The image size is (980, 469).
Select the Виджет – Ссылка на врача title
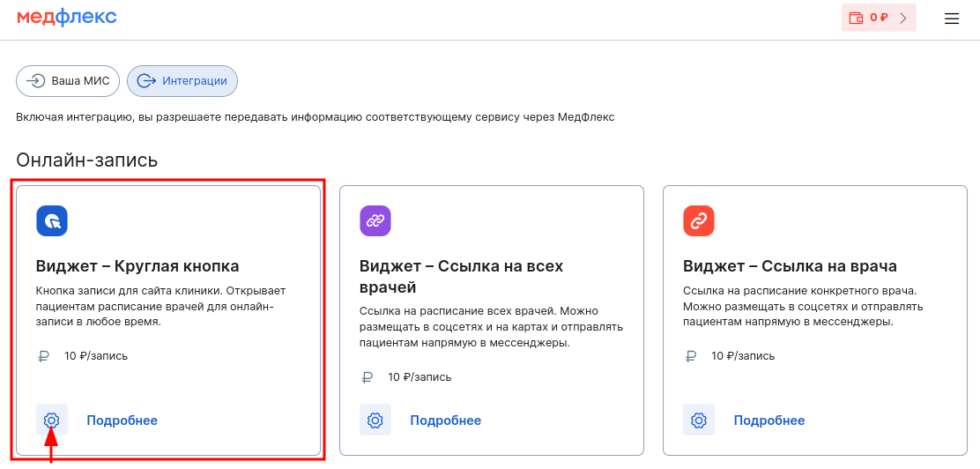[x=790, y=266]
